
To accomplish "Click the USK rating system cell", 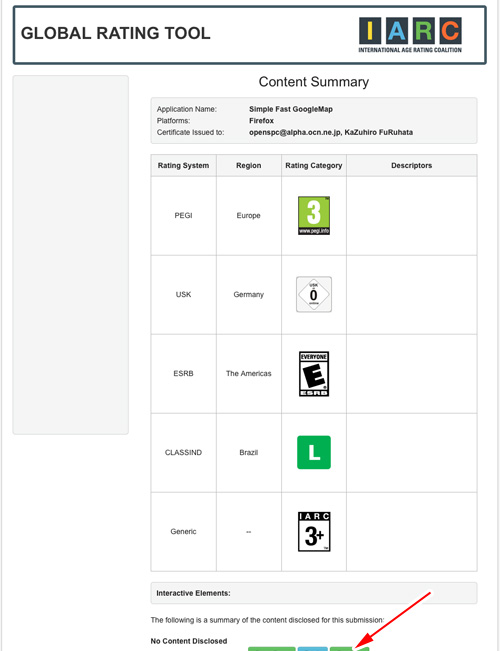I will 183,294.
